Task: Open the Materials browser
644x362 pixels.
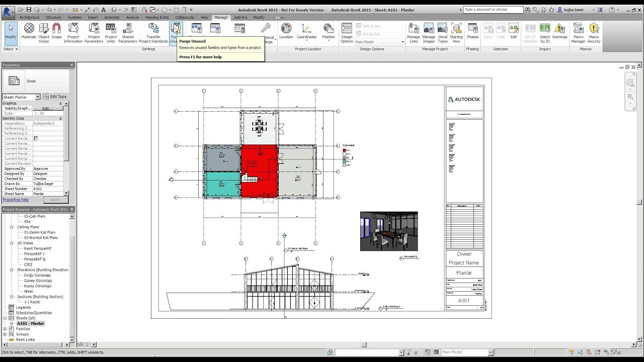Action: point(29,31)
